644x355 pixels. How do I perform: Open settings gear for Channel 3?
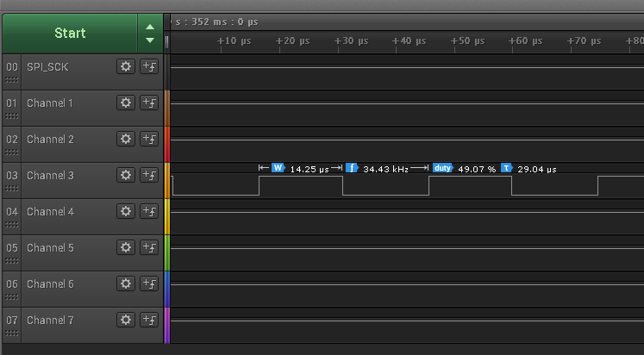click(x=126, y=175)
